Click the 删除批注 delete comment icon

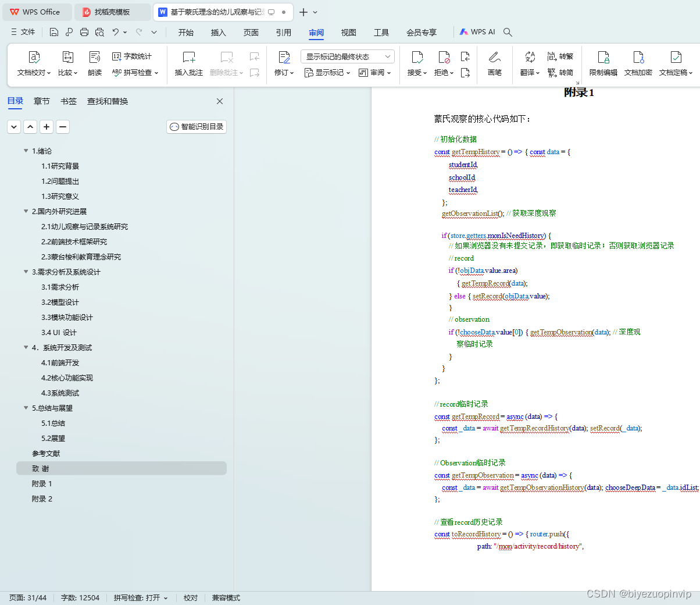(x=227, y=57)
